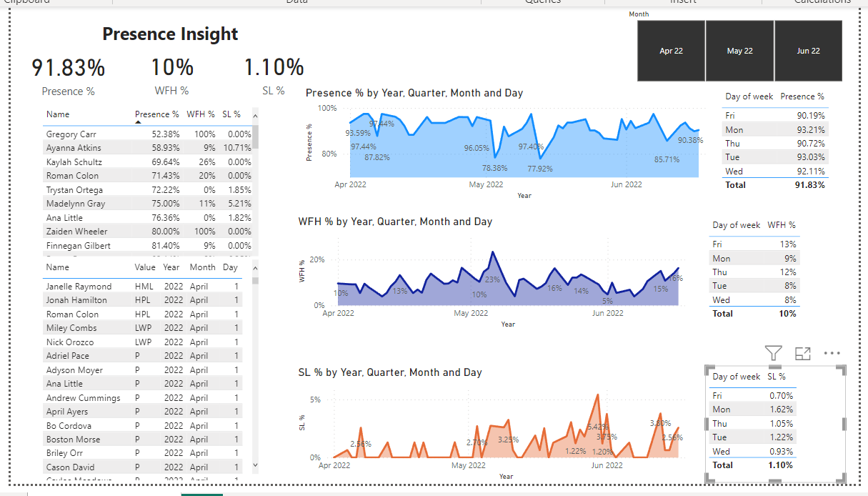868x496 pixels.
Task: Select the green page tab at the bottom
Action: coord(201,493)
